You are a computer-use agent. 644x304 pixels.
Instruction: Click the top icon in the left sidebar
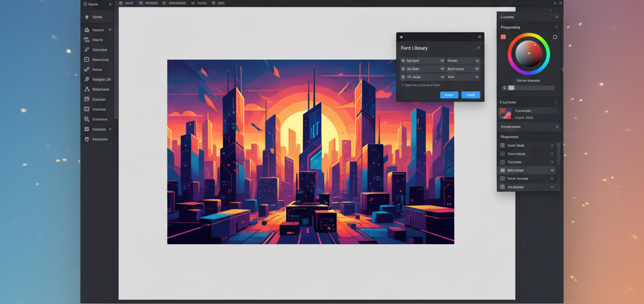pyautogui.click(x=86, y=17)
